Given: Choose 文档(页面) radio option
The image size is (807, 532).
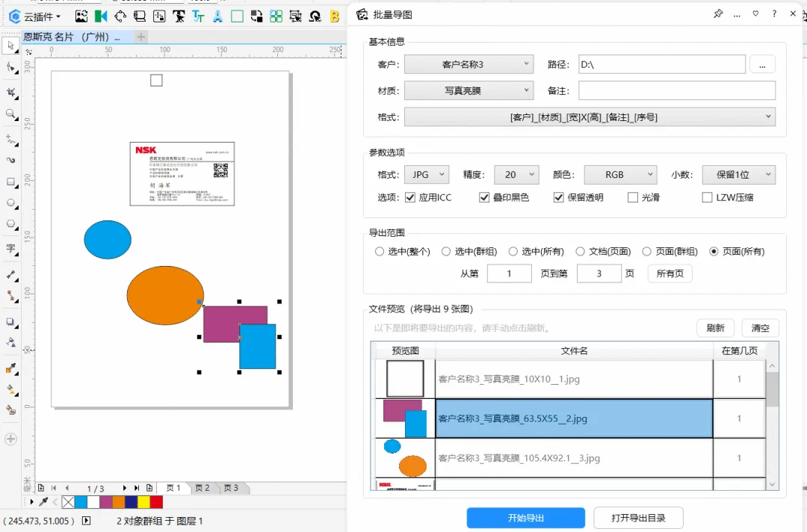Looking at the screenshot, I should pyautogui.click(x=580, y=252).
